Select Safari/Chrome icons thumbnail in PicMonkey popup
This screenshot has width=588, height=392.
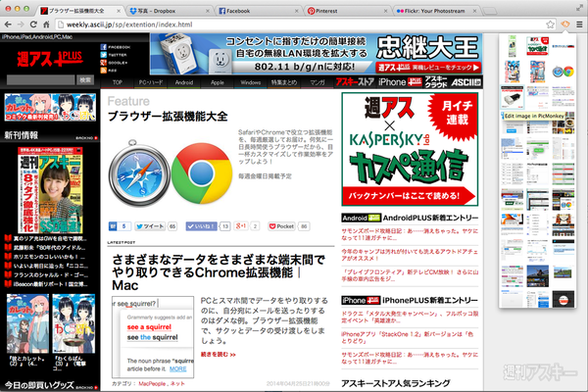[x=563, y=72]
